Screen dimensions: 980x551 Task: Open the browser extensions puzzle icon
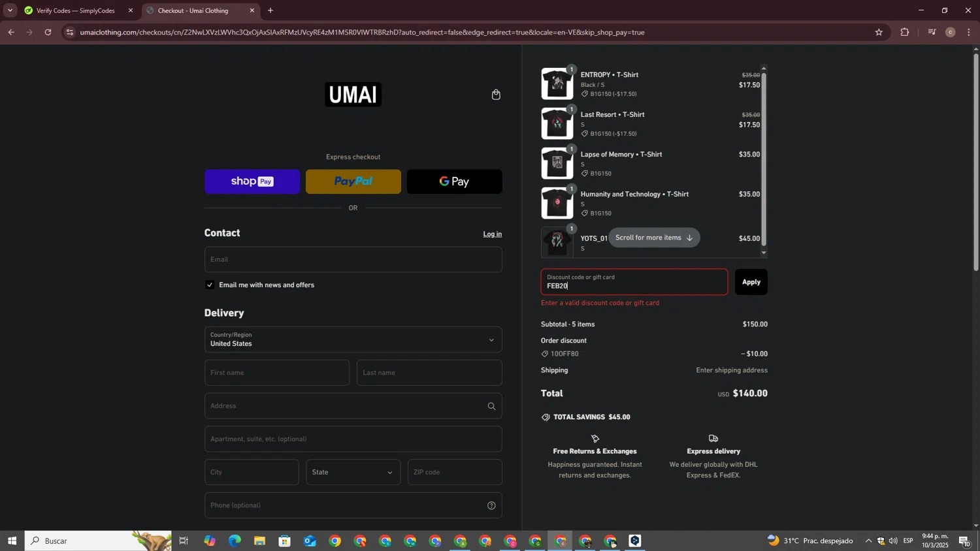point(905,32)
